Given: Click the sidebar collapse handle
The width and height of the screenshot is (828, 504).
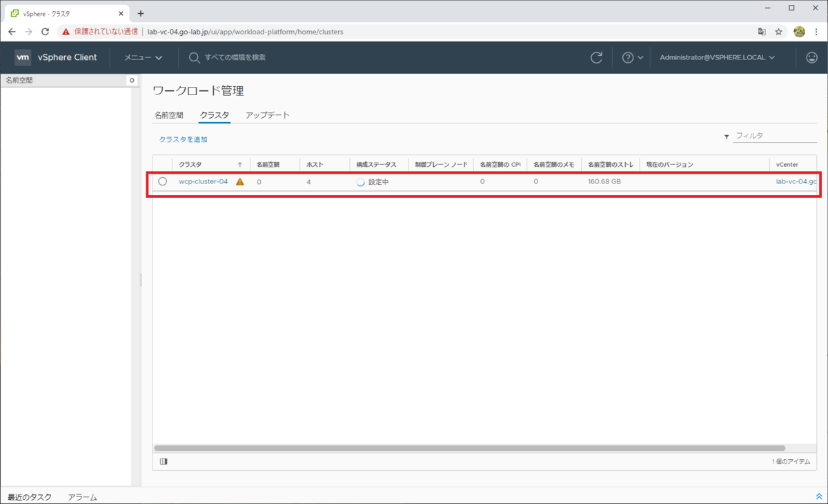Looking at the screenshot, I should pos(141,280).
